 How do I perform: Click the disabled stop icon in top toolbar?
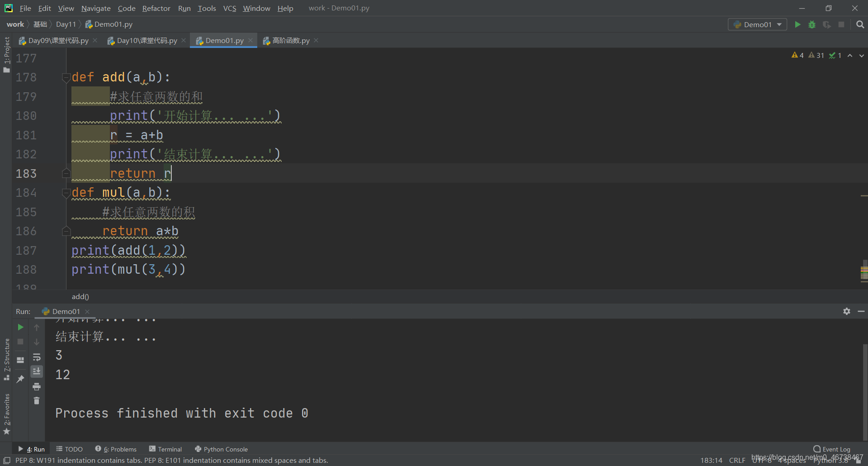pos(841,24)
